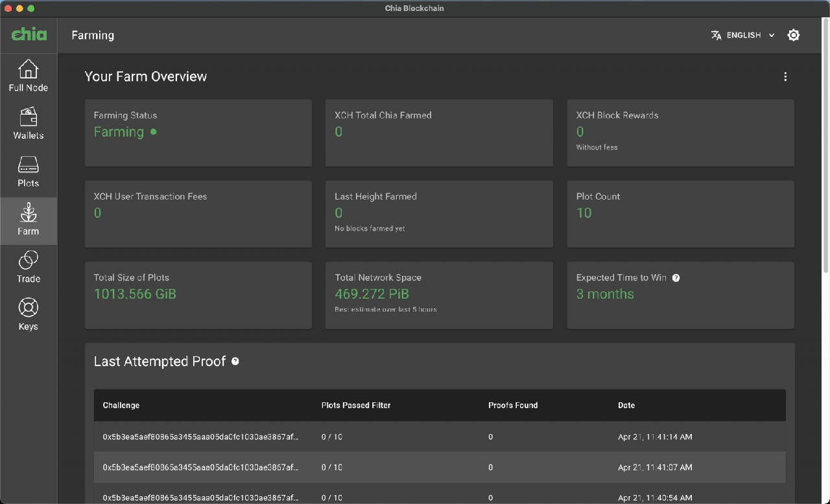830x504 pixels.
Task: Open the Wallets sidebar icon
Action: tap(28, 117)
